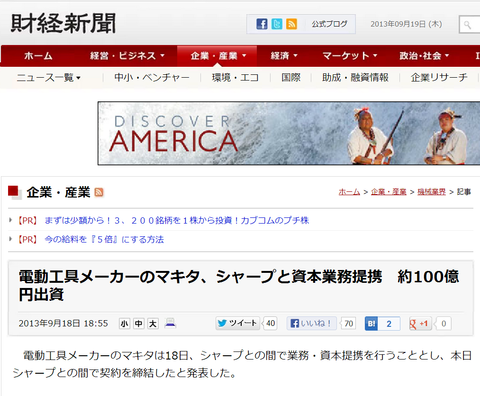This screenshot has height=396, width=480.
Task: Open the ホーム nav tab
Action: (38, 56)
